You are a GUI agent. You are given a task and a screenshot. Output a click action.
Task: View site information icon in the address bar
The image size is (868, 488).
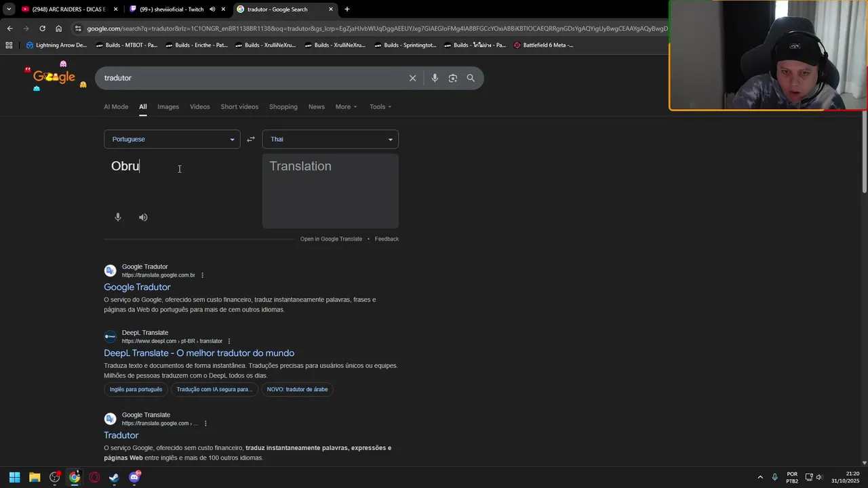point(78,28)
